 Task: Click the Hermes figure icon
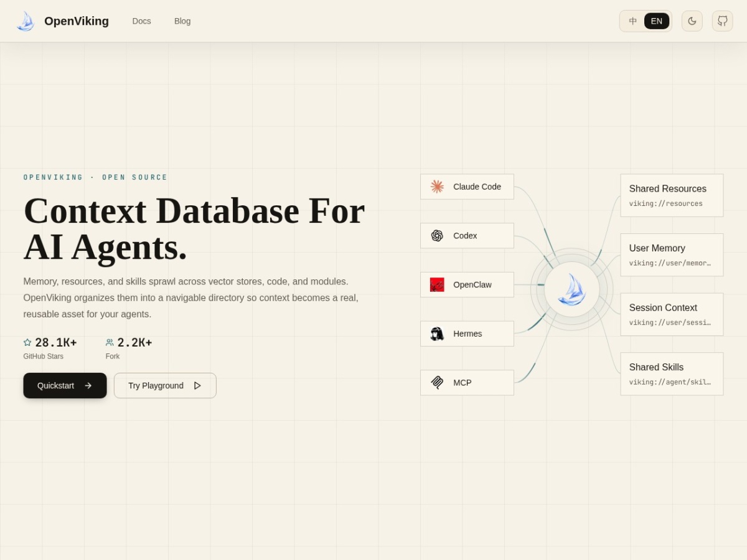pos(437,334)
